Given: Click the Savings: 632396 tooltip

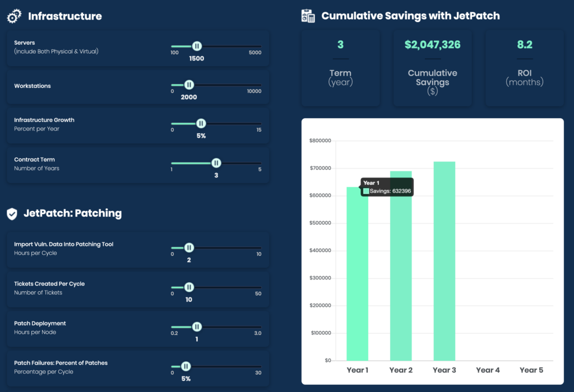Looking at the screenshot, I should [x=387, y=187].
